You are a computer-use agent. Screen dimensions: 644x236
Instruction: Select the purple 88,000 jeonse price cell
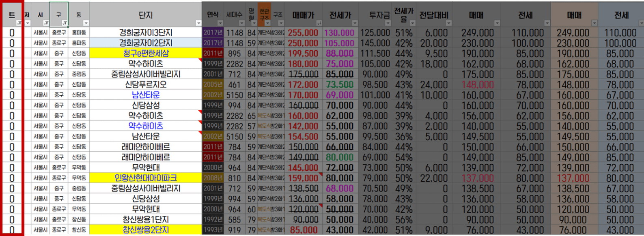point(340,53)
